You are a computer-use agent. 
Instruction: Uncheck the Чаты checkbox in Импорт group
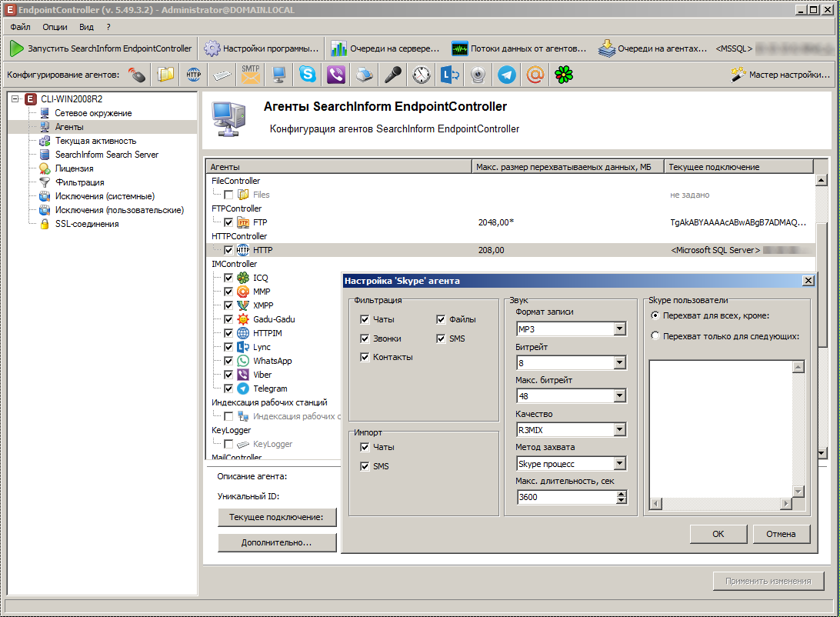pos(365,447)
